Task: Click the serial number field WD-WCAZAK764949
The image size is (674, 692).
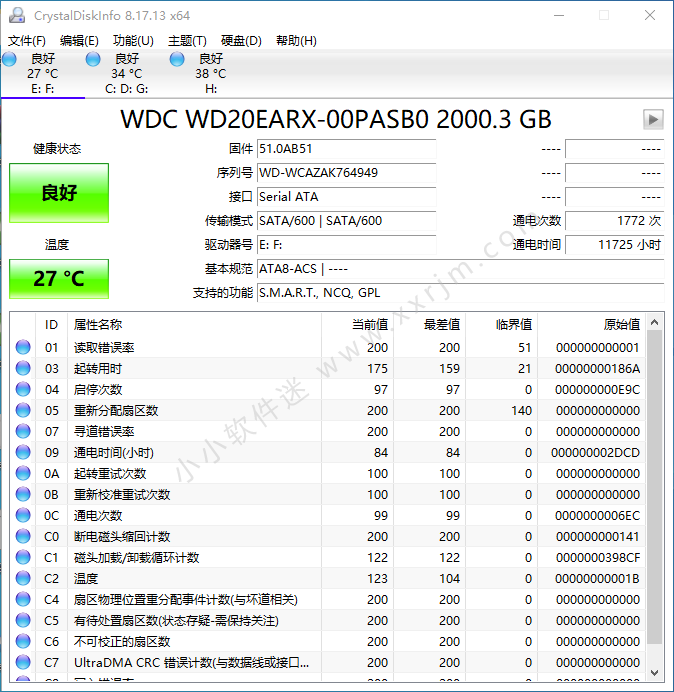Action: (x=347, y=173)
